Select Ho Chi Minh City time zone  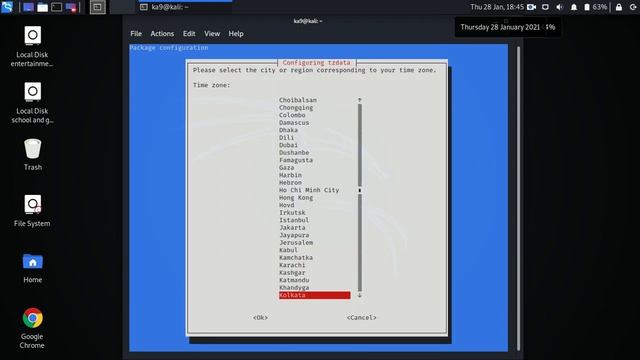(309, 190)
